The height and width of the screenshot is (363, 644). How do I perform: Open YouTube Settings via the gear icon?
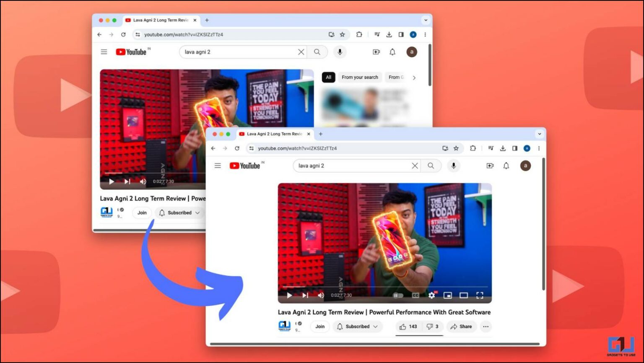click(x=431, y=296)
